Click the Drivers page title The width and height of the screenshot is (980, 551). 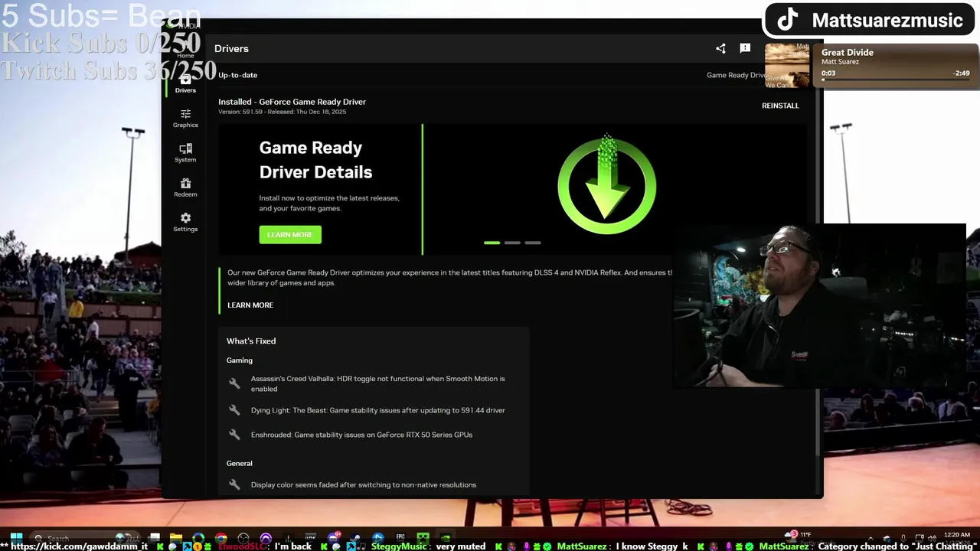[x=231, y=48]
